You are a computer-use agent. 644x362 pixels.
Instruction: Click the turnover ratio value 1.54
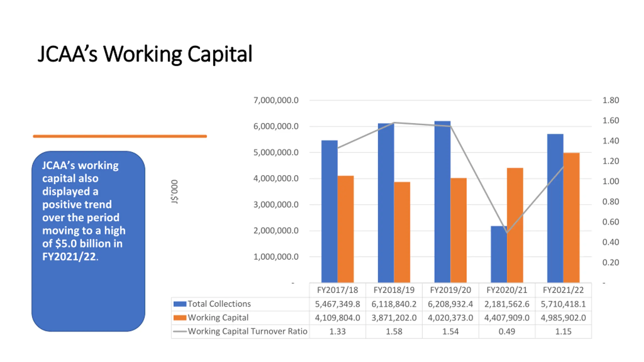(451, 331)
